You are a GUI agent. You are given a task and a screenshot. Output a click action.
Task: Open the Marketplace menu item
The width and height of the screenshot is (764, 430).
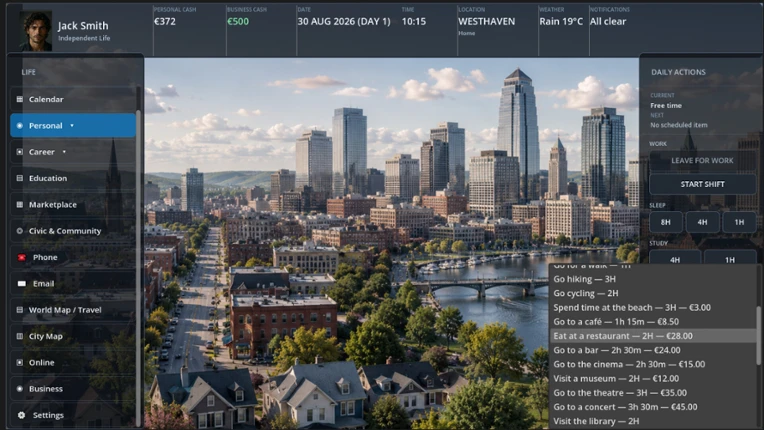73,205
